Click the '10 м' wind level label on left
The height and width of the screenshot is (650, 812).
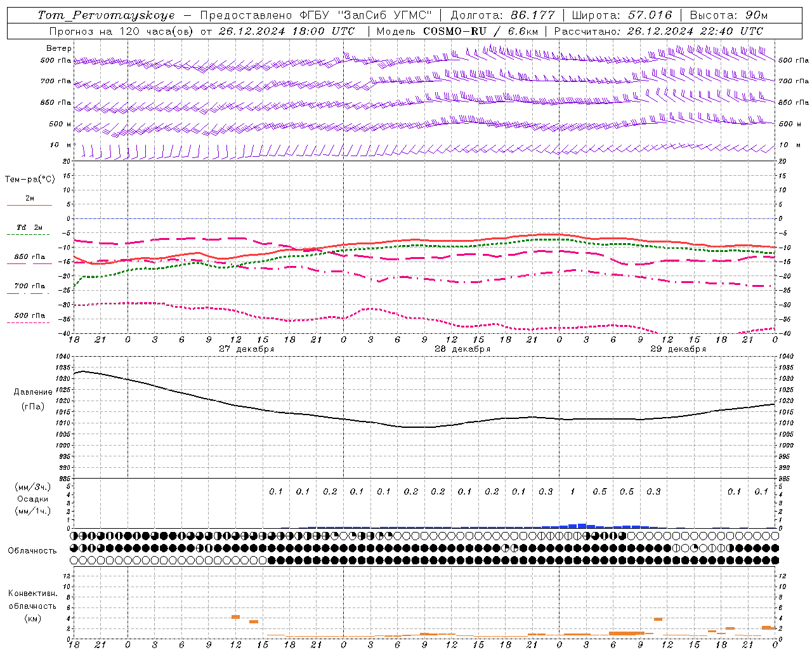tap(61, 145)
